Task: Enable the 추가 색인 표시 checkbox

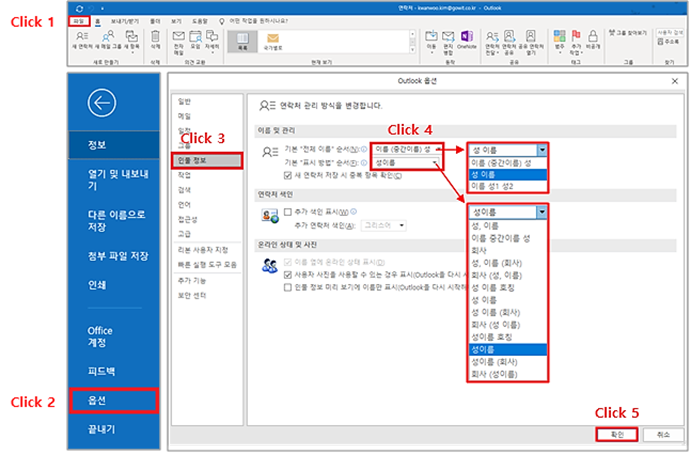Action: click(x=288, y=212)
